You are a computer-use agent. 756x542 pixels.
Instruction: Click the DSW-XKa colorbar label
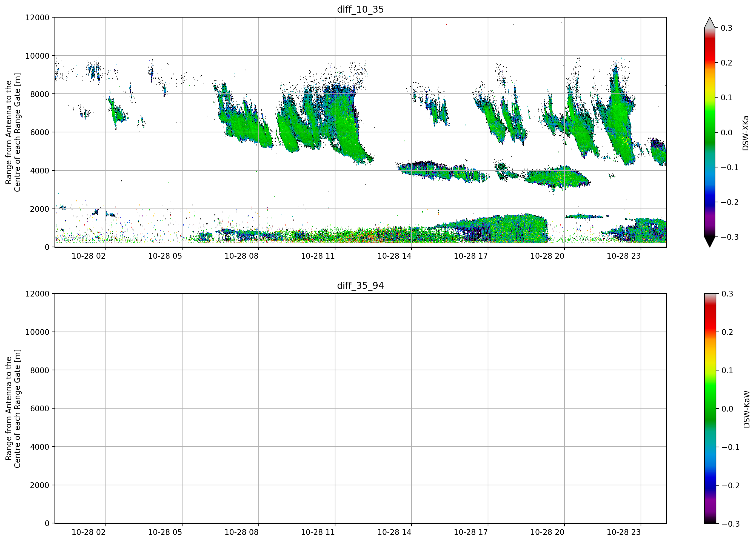(x=746, y=133)
